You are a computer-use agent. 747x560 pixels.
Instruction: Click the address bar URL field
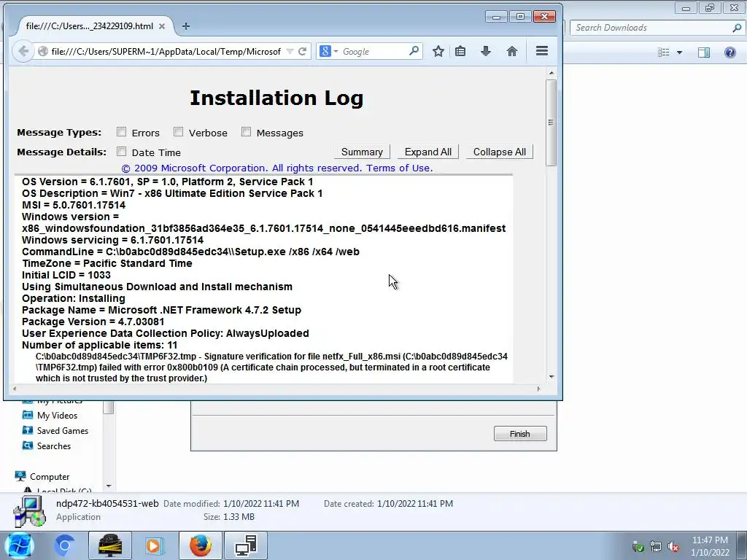pyautogui.click(x=166, y=52)
